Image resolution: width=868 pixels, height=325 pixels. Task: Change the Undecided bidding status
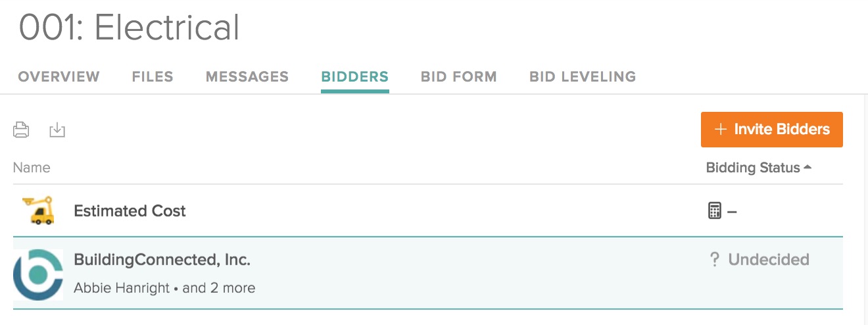[x=768, y=260]
